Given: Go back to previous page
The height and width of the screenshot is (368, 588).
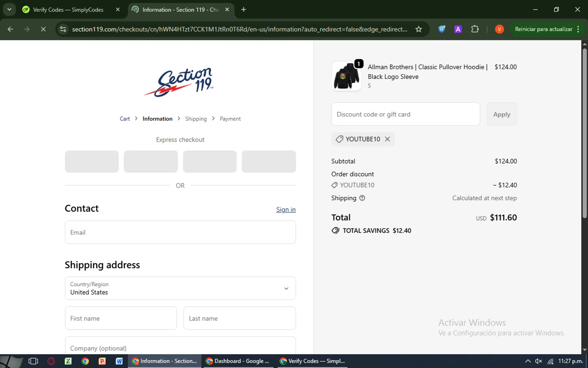Looking at the screenshot, I should click(x=11, y=29).
